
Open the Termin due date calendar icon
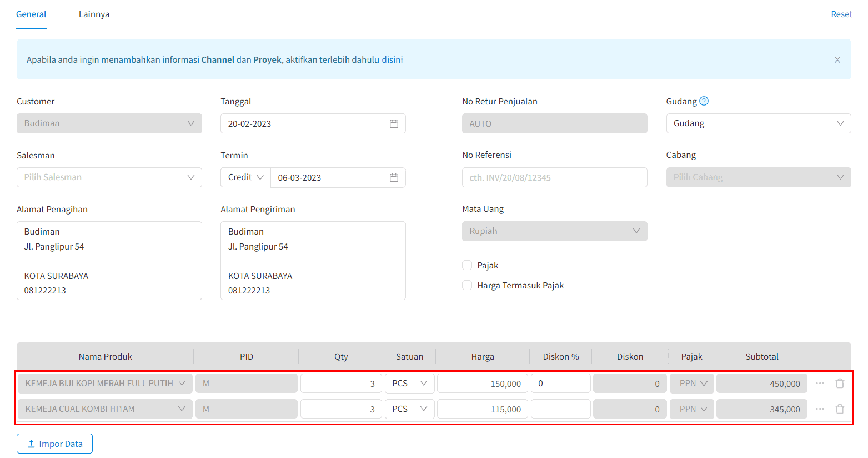tap(394, 177)
